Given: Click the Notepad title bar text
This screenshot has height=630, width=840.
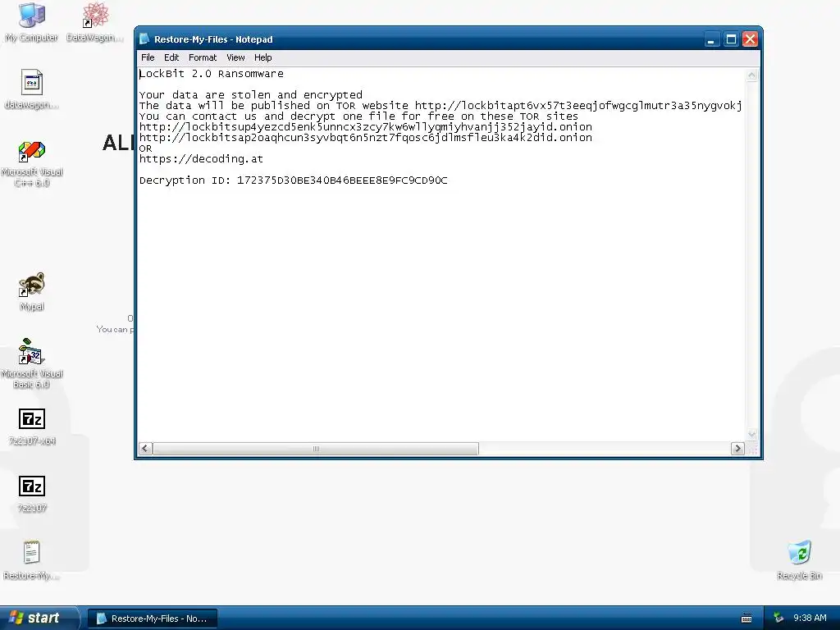Looking at the screenshot, I should 213,39.
